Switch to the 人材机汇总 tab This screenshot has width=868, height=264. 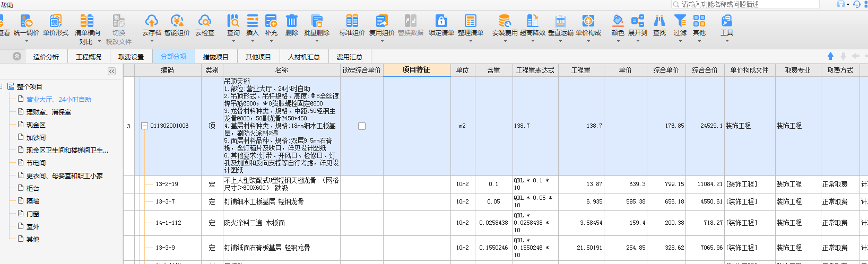(304, 57)
